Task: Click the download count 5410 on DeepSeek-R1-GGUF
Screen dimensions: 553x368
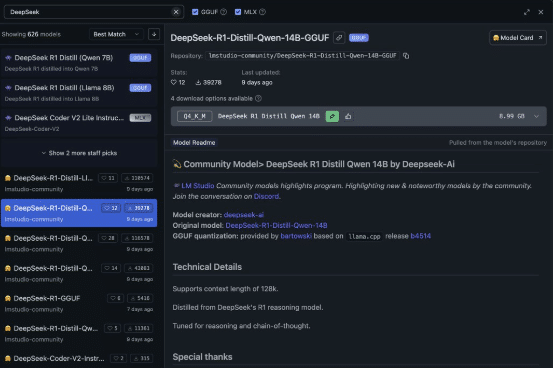Action: [140, 298]
